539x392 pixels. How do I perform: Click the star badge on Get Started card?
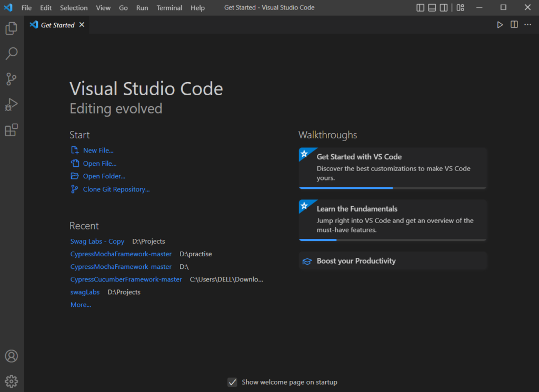point(304,154)
